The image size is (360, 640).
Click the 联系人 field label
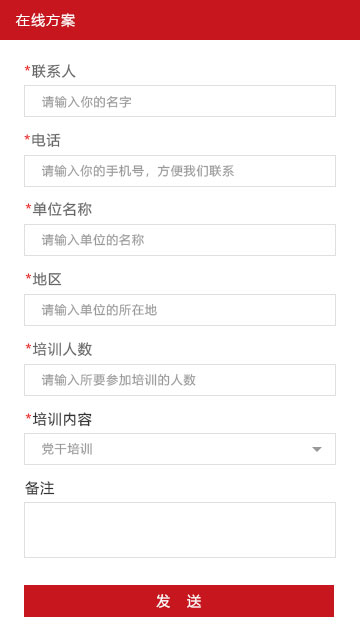coord(54,71)
